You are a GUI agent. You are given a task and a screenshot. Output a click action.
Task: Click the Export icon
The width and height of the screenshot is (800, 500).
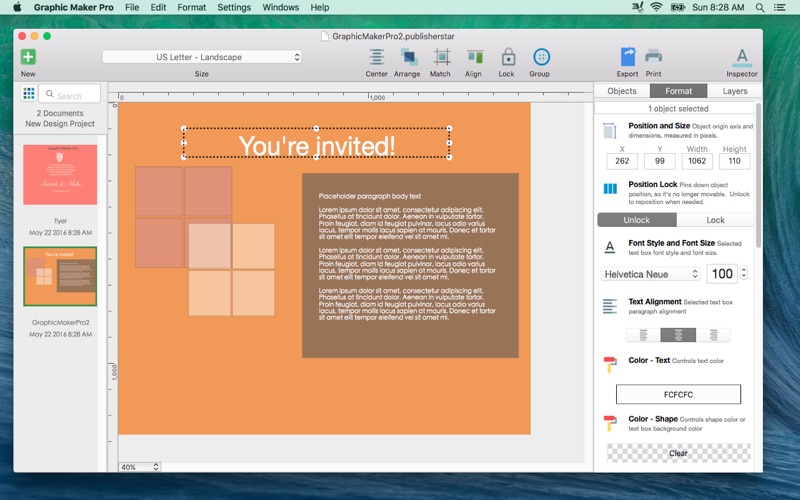click(x=628, y=57)
